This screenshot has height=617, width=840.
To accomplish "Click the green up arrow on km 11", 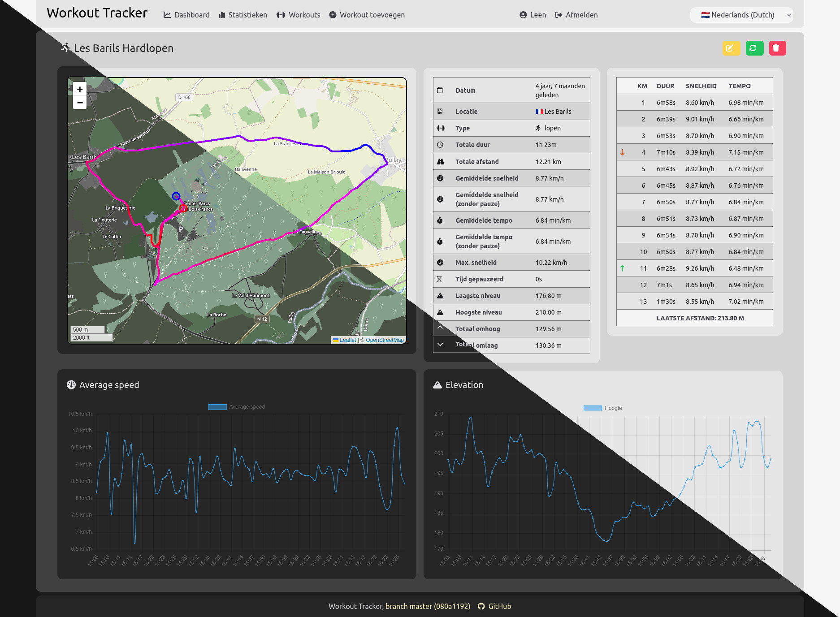I will click(x=622, y=268).
